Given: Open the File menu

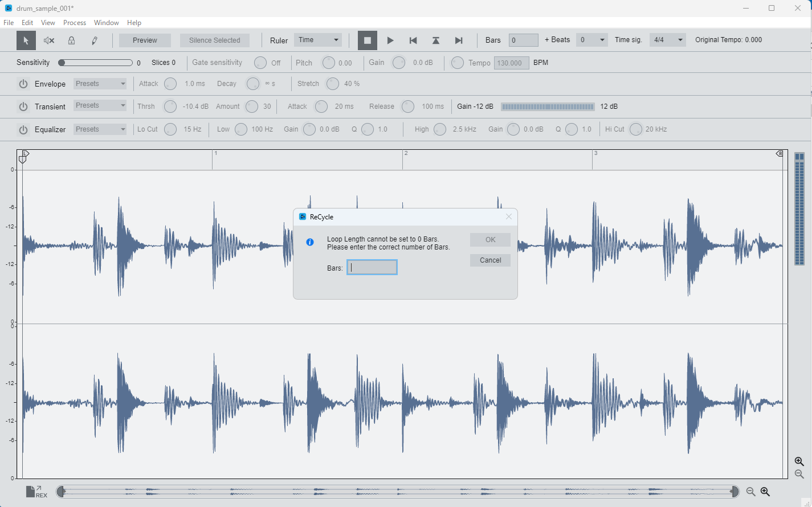Looking at the screenshot, I should [9, 23].
